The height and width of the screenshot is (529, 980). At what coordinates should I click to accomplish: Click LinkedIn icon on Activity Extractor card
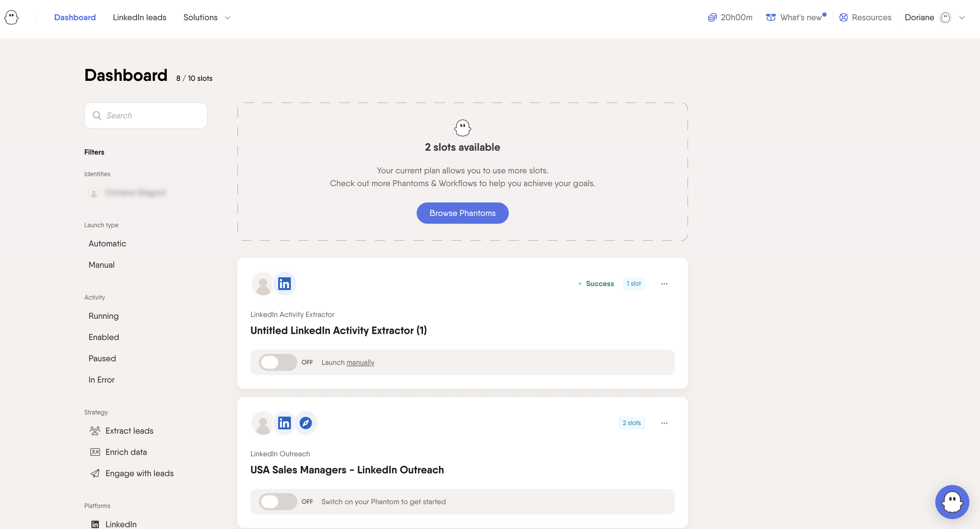pos(284,284)
